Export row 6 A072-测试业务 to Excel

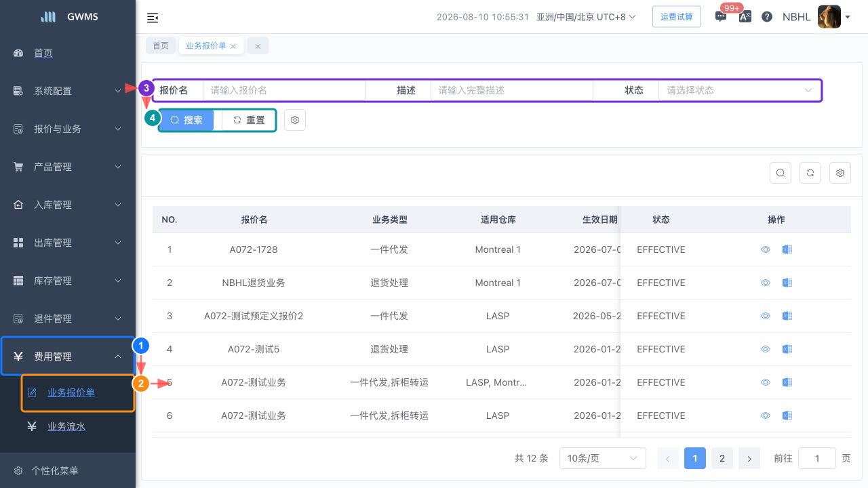click(x=787, y=415)
